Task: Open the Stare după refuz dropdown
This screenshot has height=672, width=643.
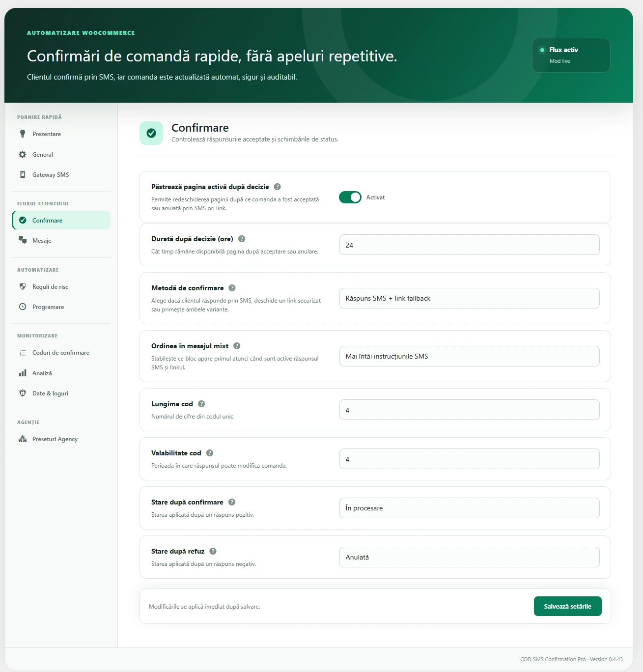Action: pyautogui.click(x=469, y=557)
